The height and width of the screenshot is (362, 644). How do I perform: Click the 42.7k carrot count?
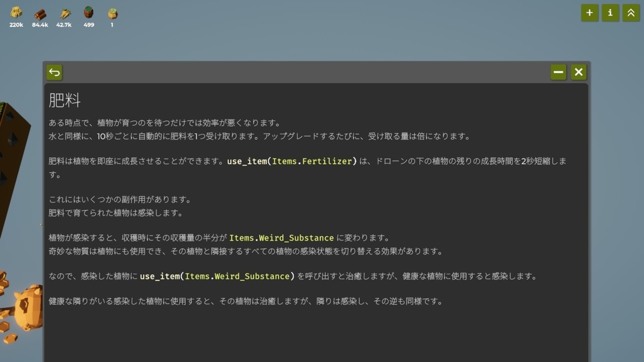click(64, 25)
